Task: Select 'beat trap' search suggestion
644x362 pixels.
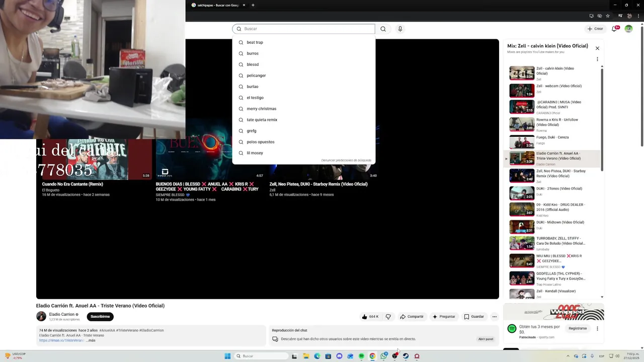Action: (303, 42)
